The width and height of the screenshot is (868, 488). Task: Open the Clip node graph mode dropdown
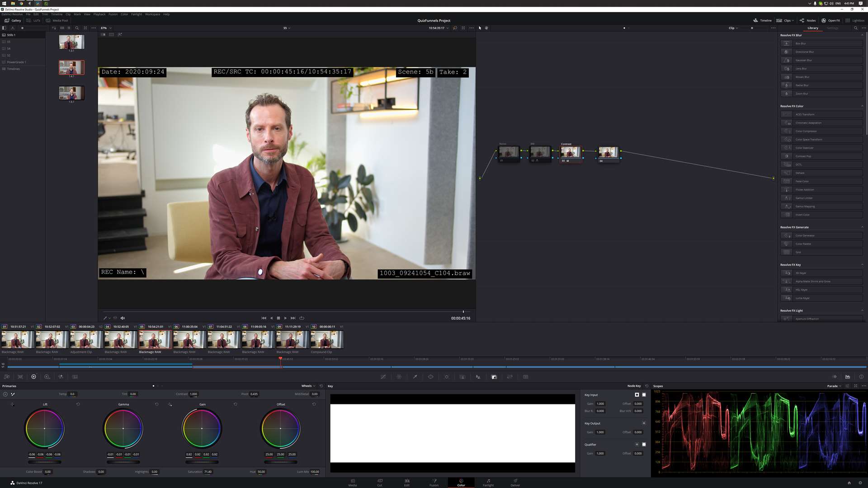click(x=733, y=28)
